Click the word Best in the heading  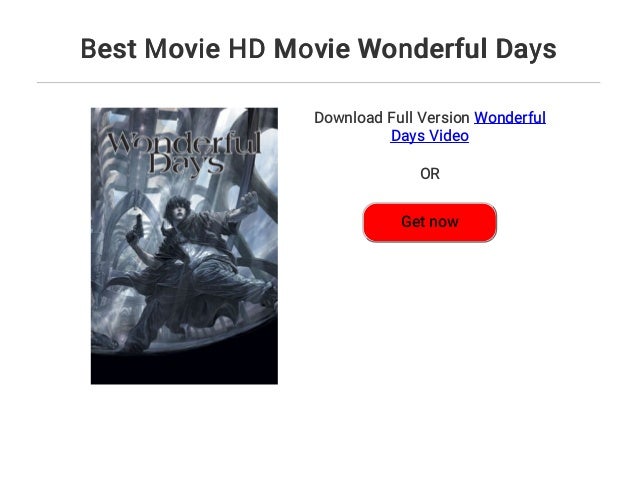(109, 49)
